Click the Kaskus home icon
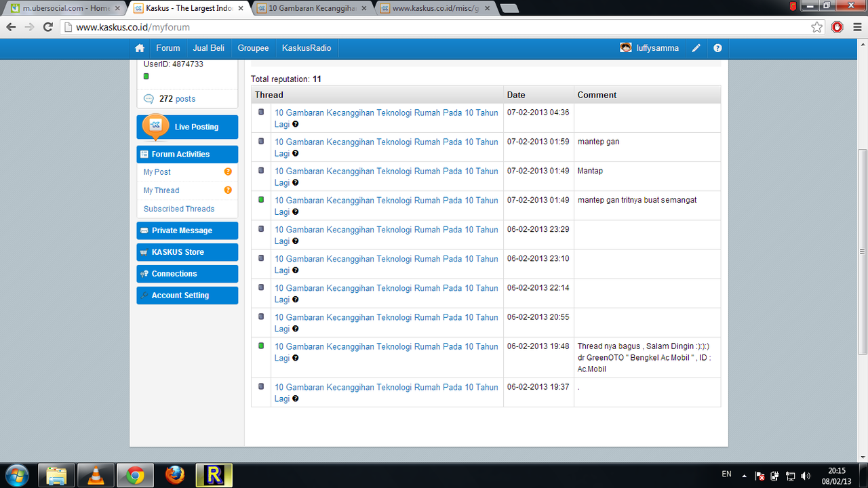The height and width of the screenshot is (488, 868). click(x=140, y=48)
